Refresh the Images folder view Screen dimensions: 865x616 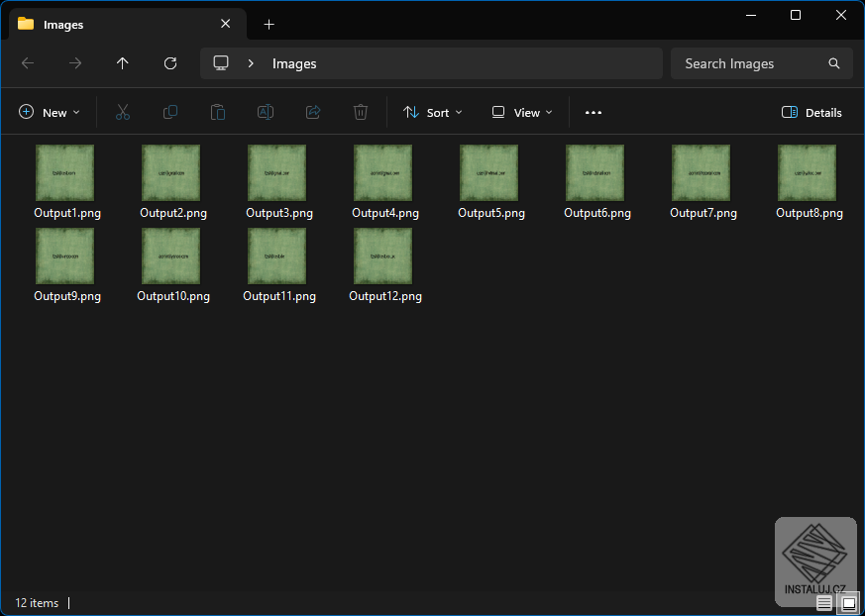click(170, 63)
